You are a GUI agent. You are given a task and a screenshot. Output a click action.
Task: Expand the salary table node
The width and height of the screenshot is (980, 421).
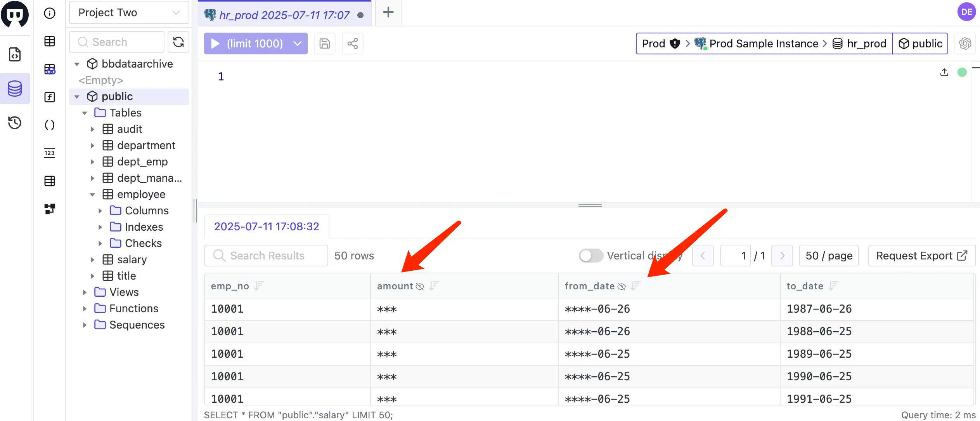92,259
